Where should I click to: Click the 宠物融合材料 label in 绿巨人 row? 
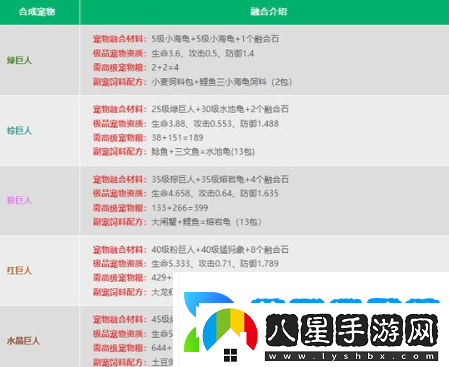pyautogui.click(x=119, y=39)
